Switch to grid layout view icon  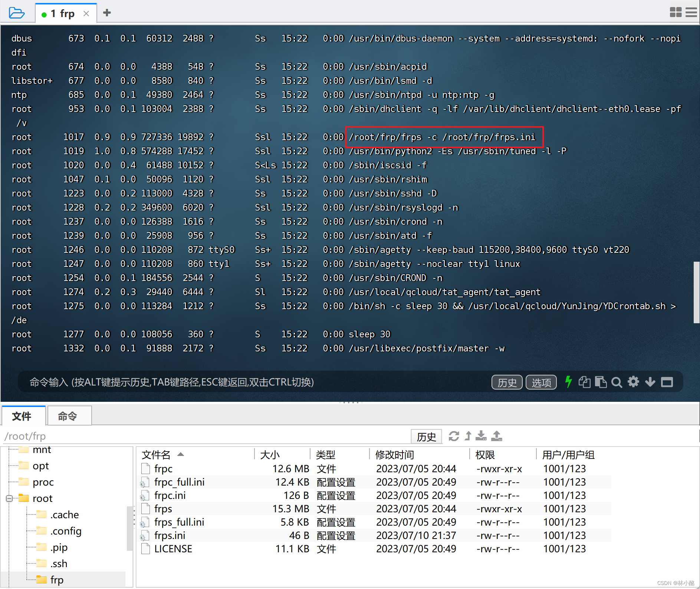click(676, 12)
